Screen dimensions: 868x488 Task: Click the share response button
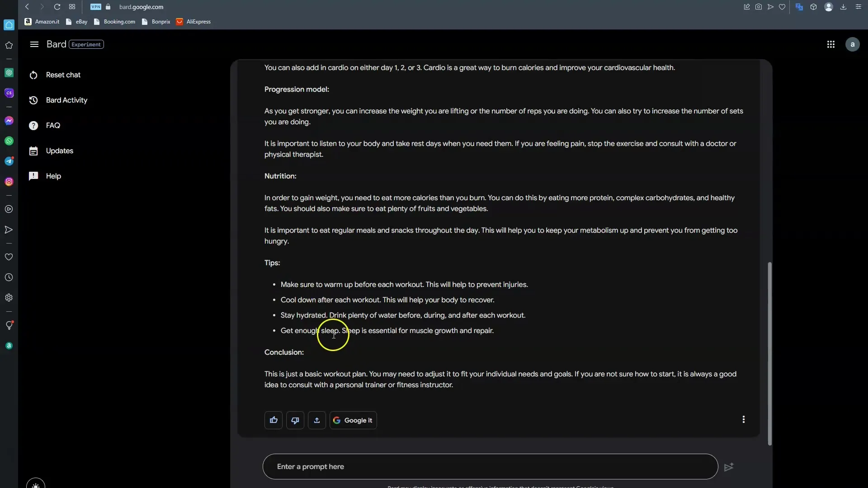click(x=317, y=420)
